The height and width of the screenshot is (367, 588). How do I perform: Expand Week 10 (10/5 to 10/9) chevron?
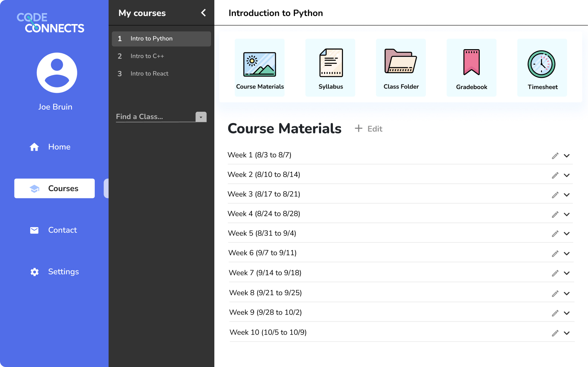pyautogui.click(x=567, y=333)
